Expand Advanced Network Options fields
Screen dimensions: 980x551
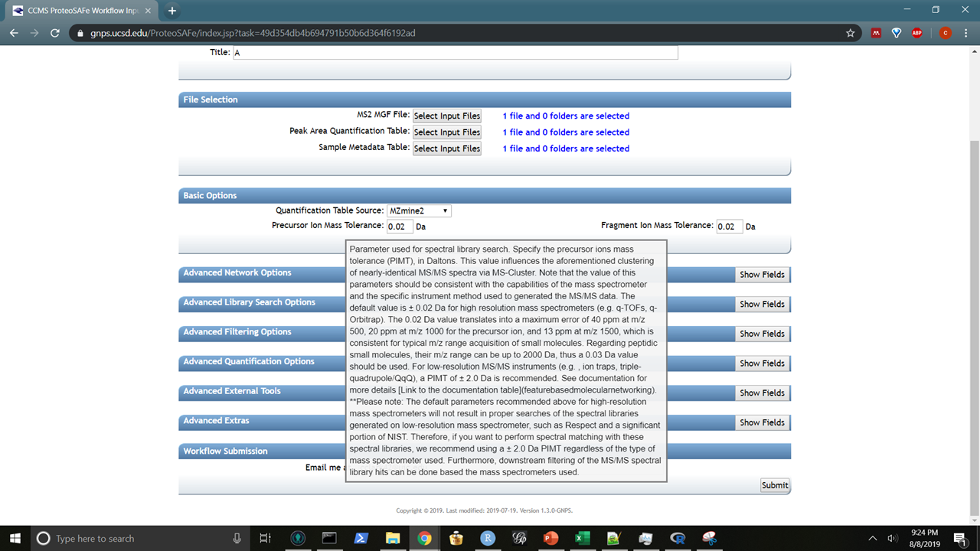[x=762, y=274]
